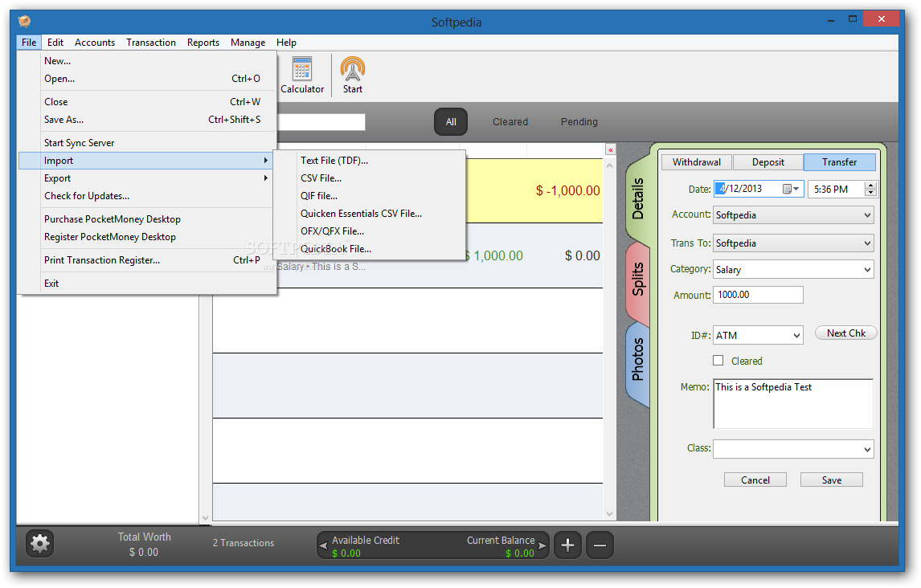
Task: Open the Accounts menu
Action: pyautogui.click(x=95, y=43)
